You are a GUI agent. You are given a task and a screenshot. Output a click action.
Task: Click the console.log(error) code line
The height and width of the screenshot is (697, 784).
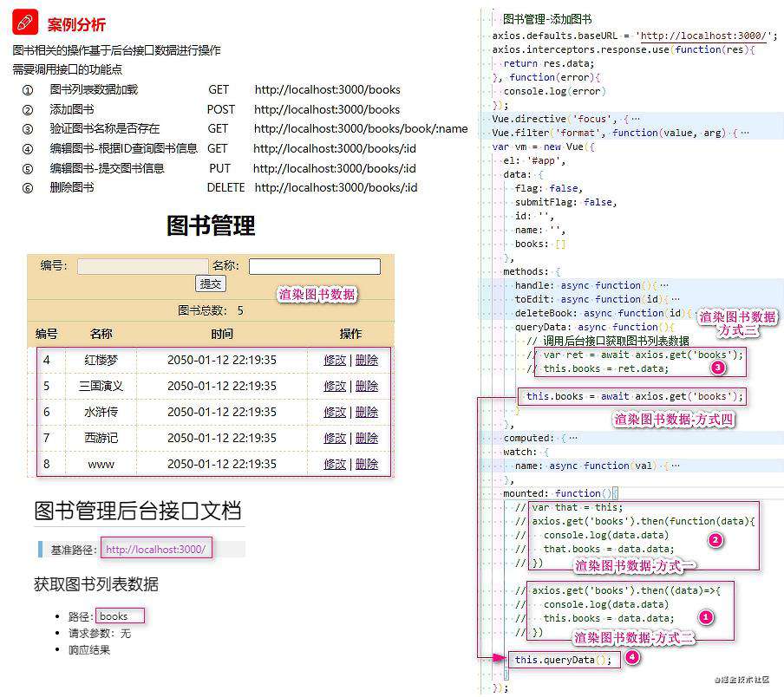pos(554,91)
